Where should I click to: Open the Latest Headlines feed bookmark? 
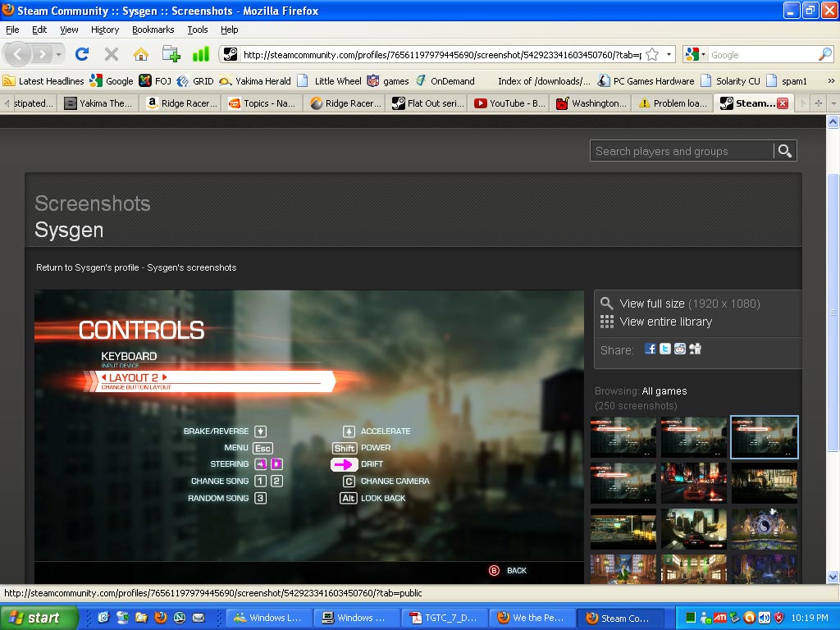coord(43,81)
